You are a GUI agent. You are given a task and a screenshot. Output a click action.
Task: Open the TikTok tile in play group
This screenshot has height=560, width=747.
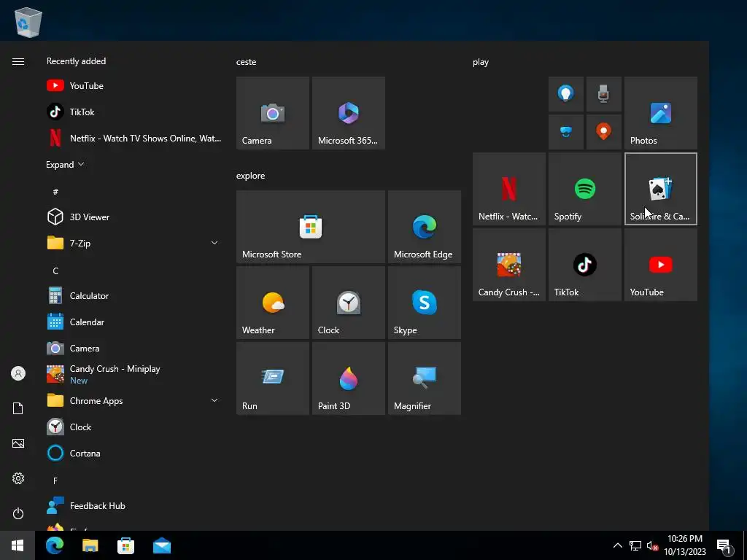coord(585,265)
